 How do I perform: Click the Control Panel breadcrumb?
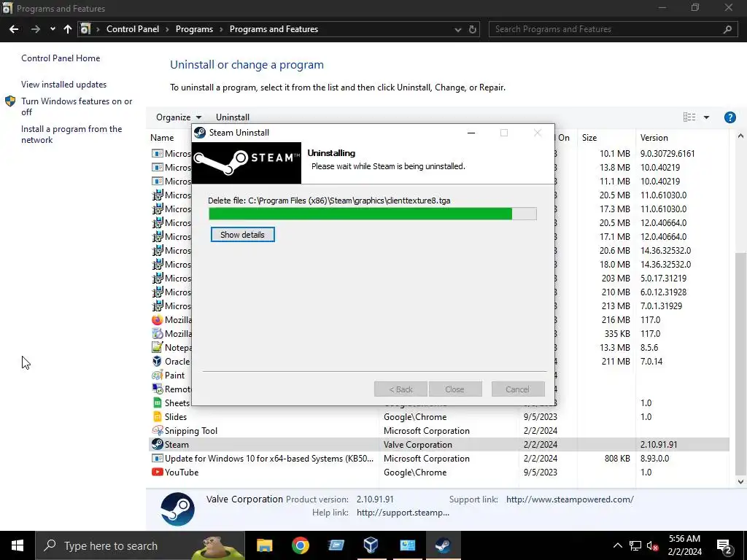[x=133, y=29]
